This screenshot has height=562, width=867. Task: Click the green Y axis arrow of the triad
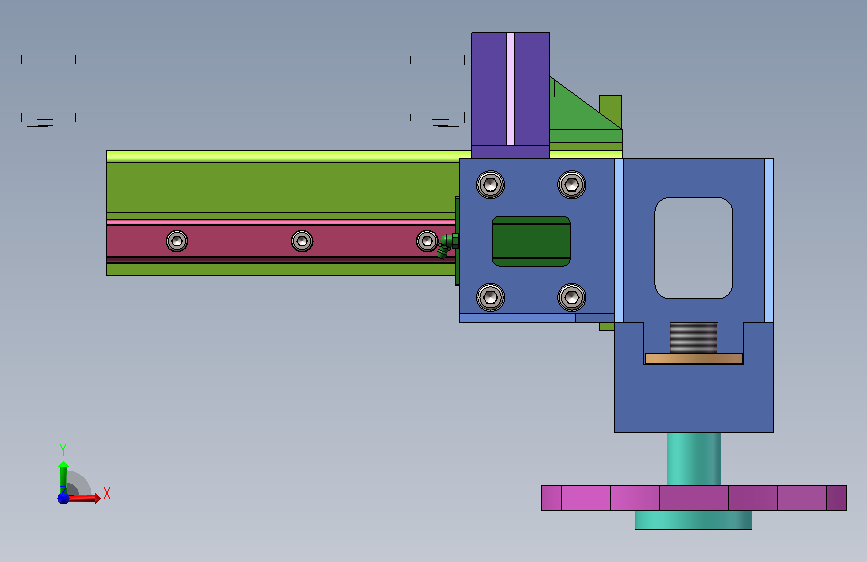click(x=63, y=476)
